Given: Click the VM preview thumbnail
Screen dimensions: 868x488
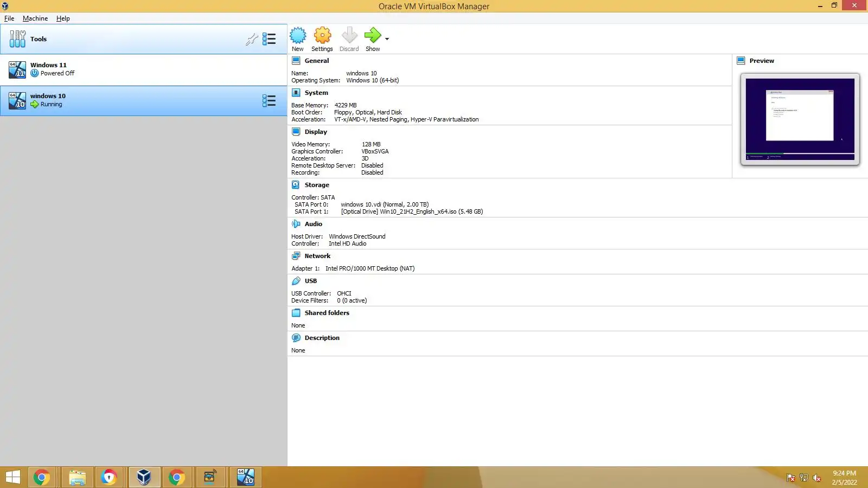Looking at the screenshot, I should 800,119.
